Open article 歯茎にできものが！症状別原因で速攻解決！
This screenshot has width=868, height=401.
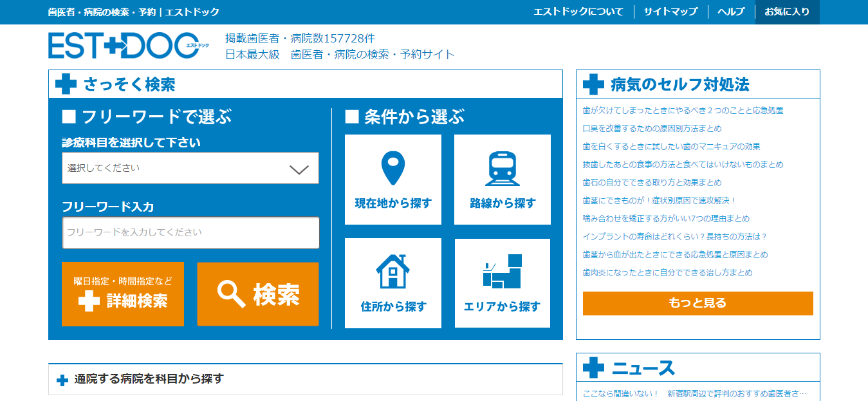pyautogui.click(x=660, y=201)
